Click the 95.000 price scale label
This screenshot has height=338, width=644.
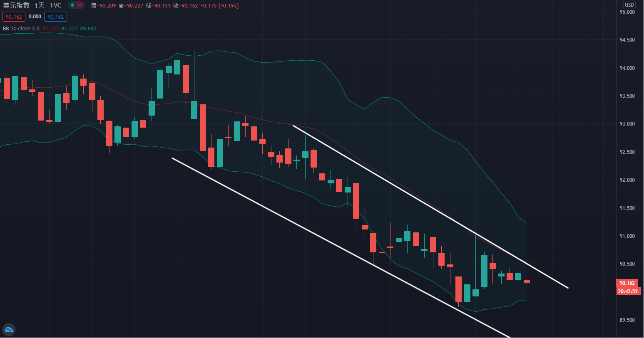[627, 12]
